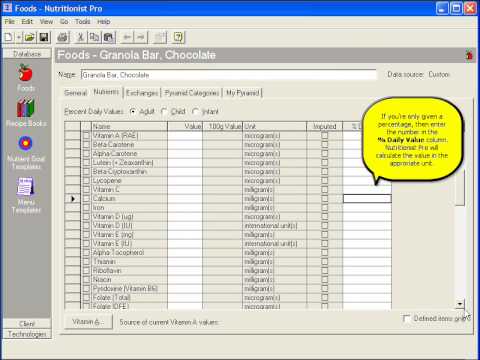Click the Open folder toolbar icon
Screen dimensions: 480x360
click(29, 37)
